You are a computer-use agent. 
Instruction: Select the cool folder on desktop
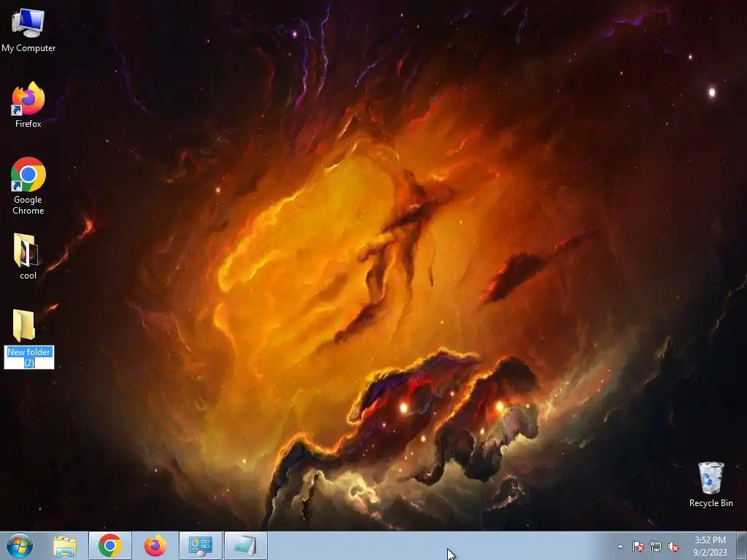[x=27, y=256]
